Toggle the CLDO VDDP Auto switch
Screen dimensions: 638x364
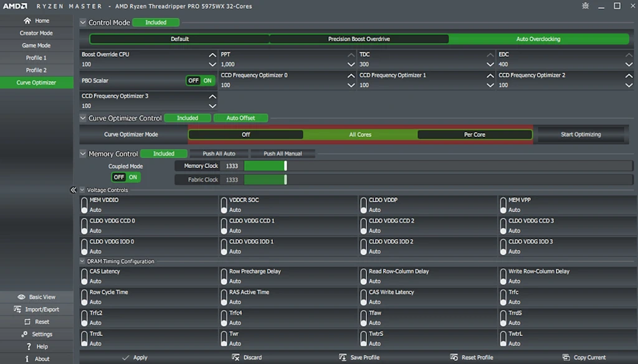coord(363,205)
